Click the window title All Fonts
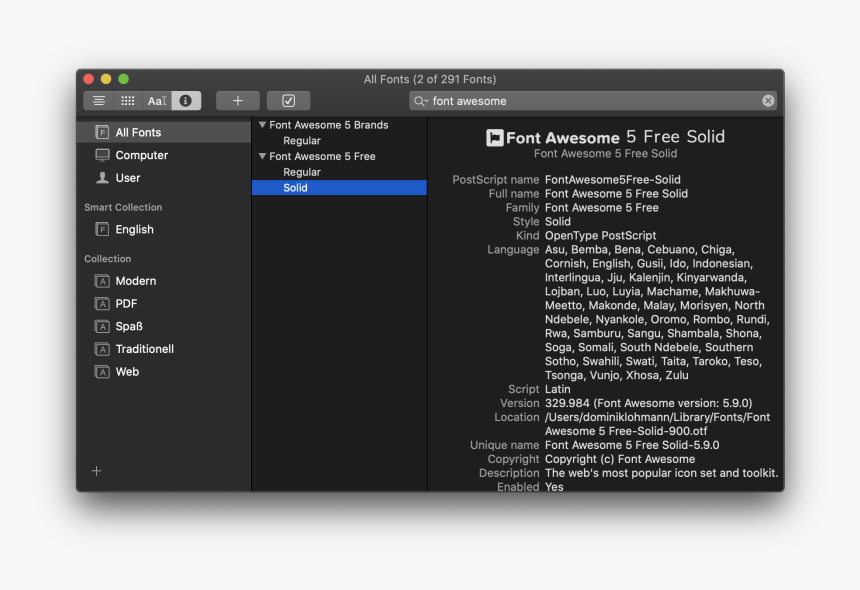 point(430,80)
